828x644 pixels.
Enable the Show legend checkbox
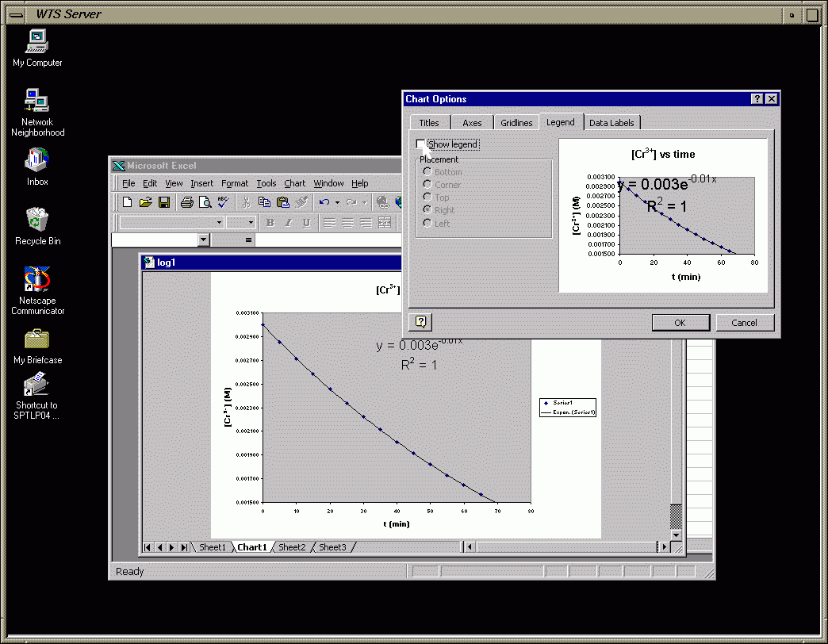coord(421,144)
